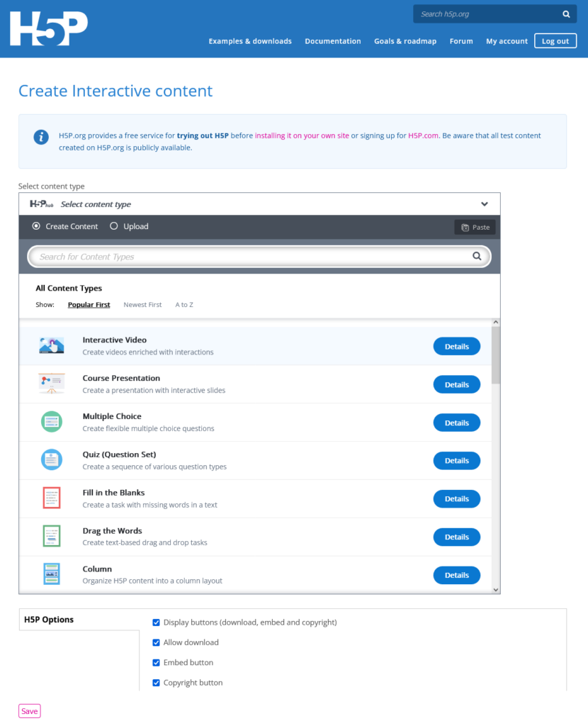Select the Drag the Words icon
Image resolution: width=588 pixels, height=726 pixels.
pyautogui.click(x=51, y=536)
